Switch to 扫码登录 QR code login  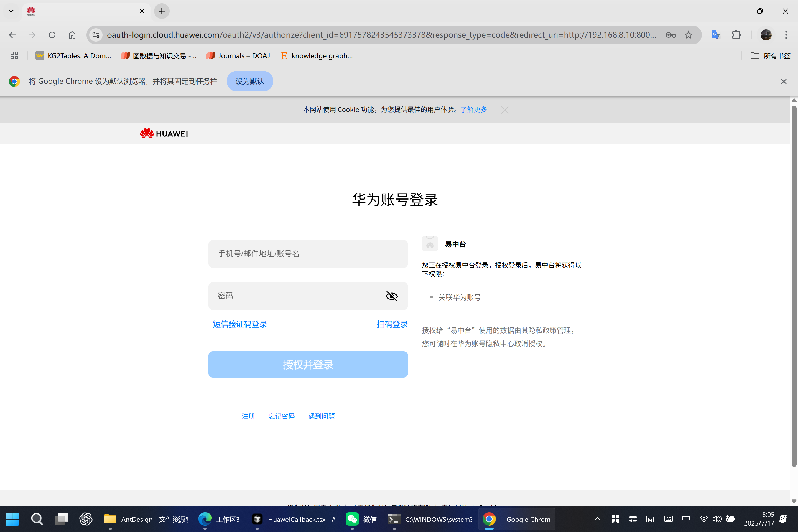pyautogui.click(x=392, y=324)
